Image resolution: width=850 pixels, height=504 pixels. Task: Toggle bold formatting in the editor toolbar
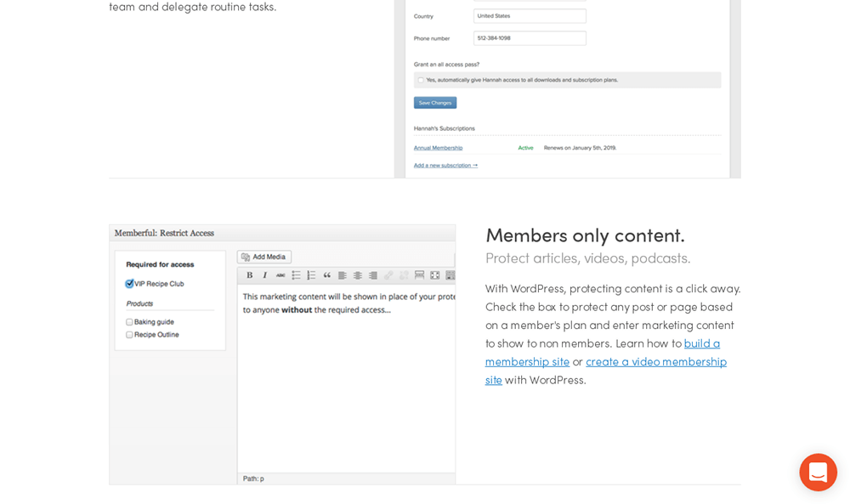(x=250, y=275)
